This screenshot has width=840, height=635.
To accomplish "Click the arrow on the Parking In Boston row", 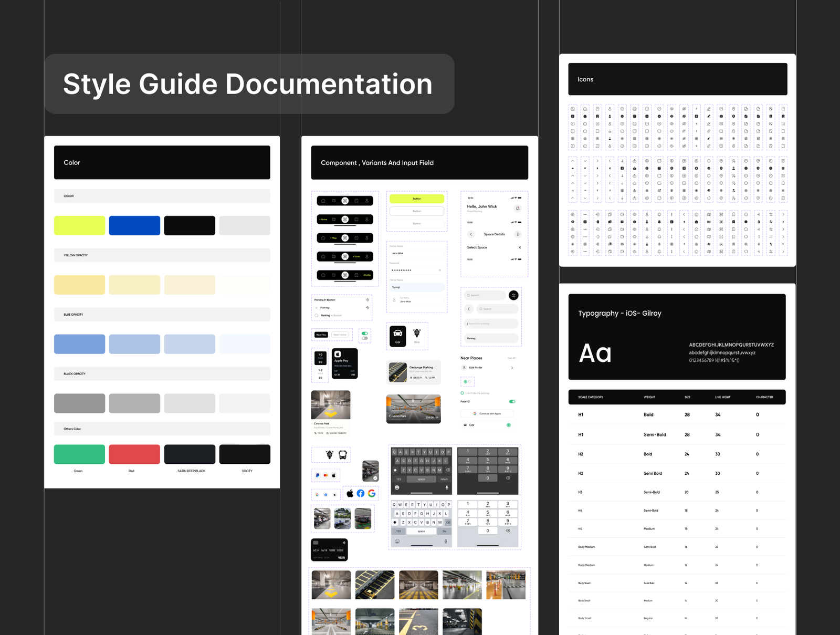I will [367, 300].
